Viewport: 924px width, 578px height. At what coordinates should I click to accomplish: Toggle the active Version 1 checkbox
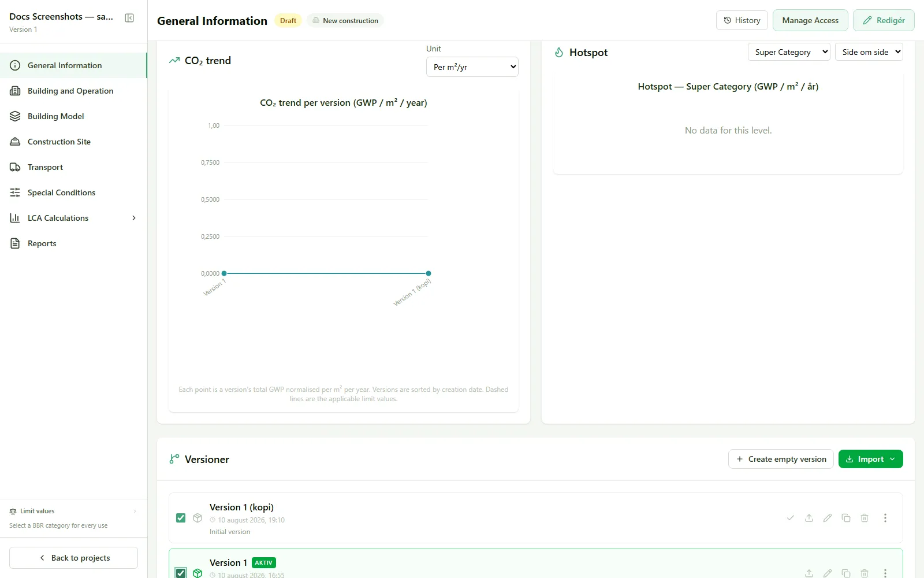[181, 573]
